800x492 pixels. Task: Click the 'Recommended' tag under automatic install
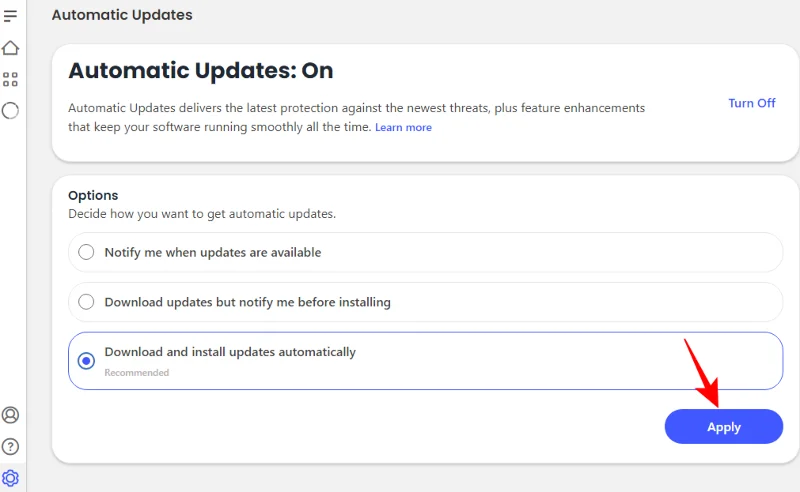[x=137, y=373]
